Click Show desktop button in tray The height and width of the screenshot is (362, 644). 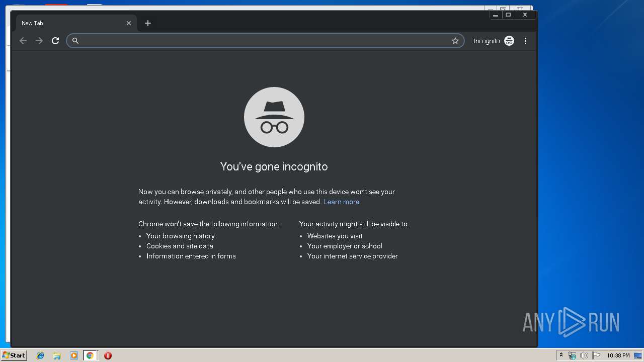638,355
